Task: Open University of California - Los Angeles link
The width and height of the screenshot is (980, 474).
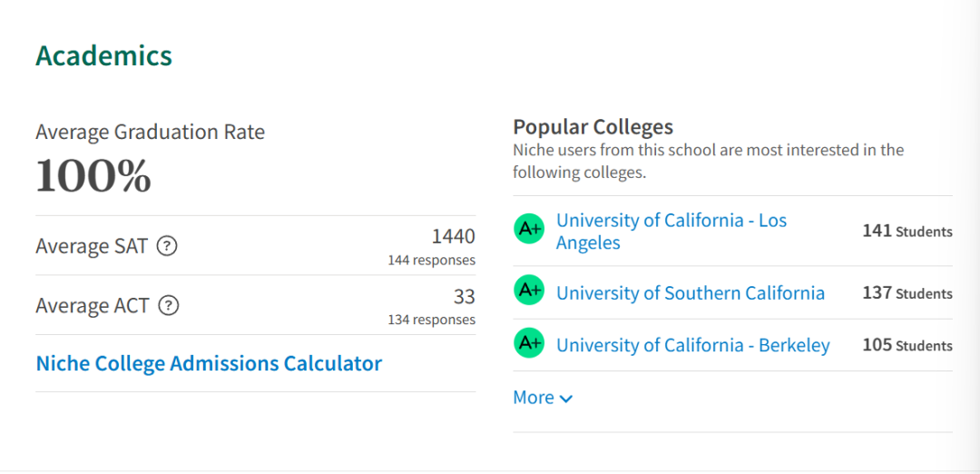Action: tap(671, 231)
